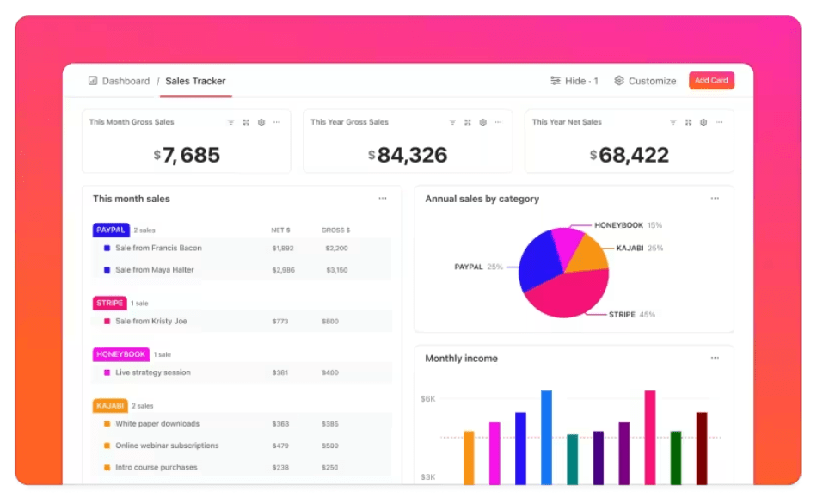Click status square of Sale from Maya Halter
The height and width of the screenshot is (504, 823).
coord(107,270)
